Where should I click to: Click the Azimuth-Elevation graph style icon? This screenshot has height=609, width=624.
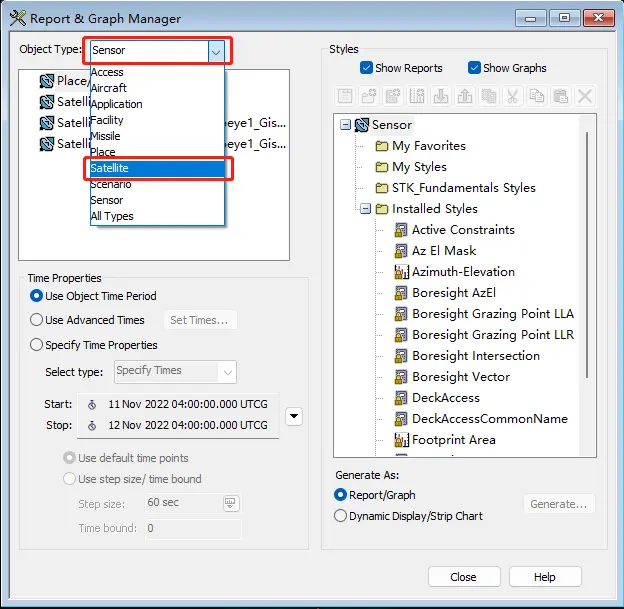click(402, 272)
